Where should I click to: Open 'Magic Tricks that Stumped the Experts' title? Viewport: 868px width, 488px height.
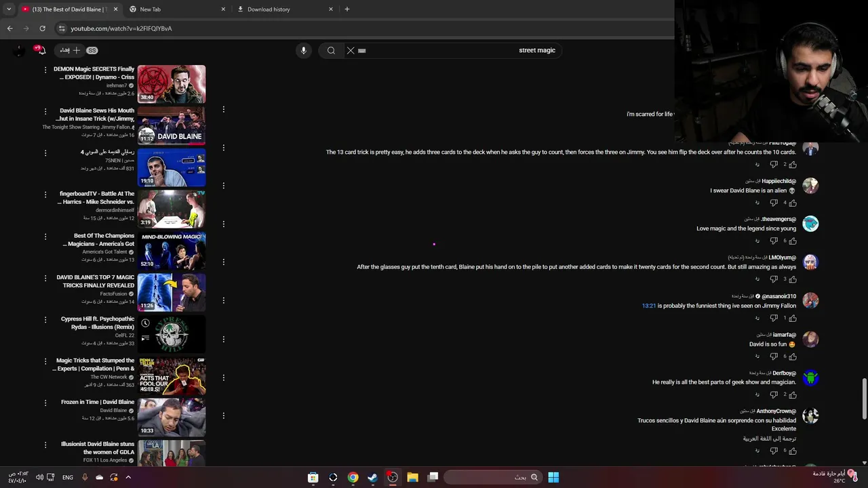94,365
